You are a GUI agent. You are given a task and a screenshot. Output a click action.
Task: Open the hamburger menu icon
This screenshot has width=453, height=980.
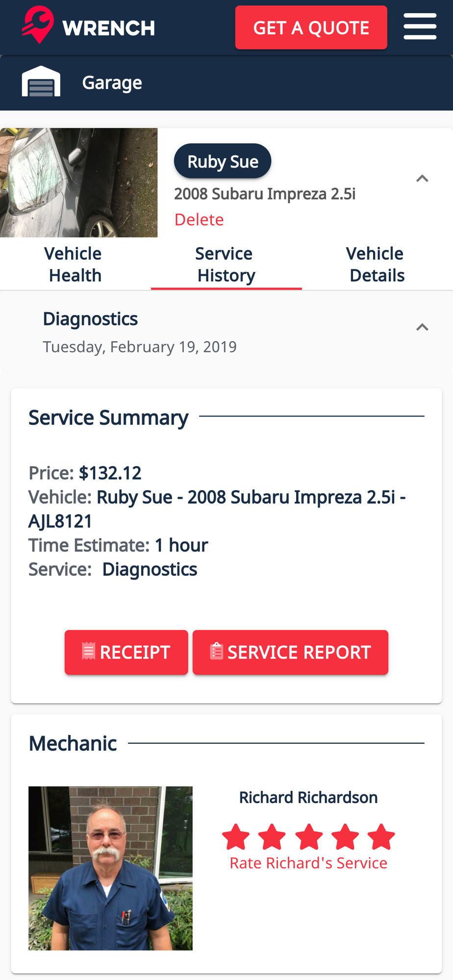click(x=420, y=26)
